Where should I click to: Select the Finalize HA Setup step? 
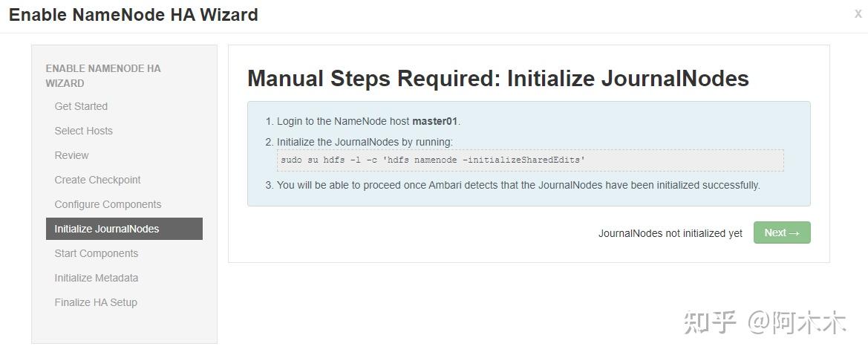[x=96, y=302]
